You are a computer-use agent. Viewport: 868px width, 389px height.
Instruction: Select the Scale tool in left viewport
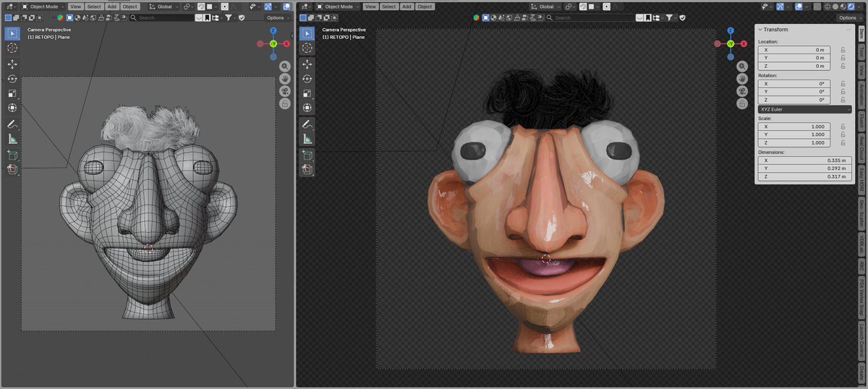pyautogui.click(x=12, y=93)
